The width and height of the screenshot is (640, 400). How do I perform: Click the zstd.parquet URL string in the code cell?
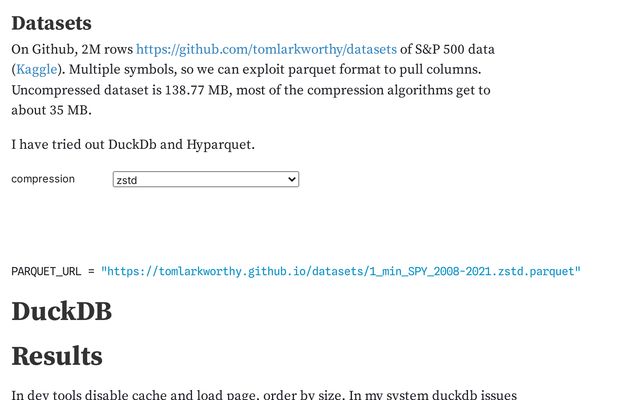pyautogui.click(x=340, y=271)
